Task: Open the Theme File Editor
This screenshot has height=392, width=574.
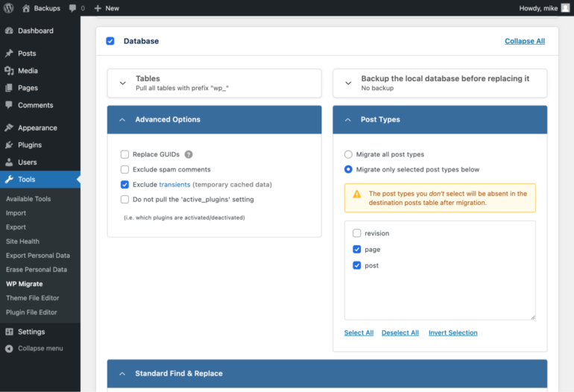Action: click(x=32, y=298)
